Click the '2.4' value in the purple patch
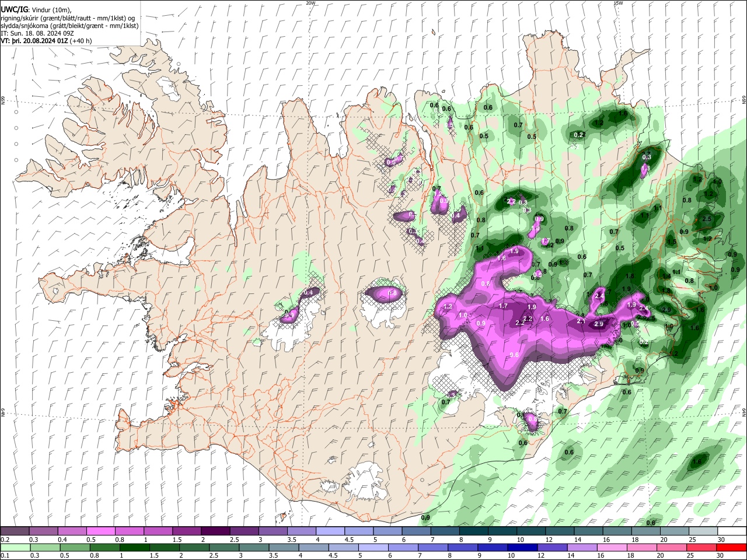747x560 pixels. (x=599, y=296)
